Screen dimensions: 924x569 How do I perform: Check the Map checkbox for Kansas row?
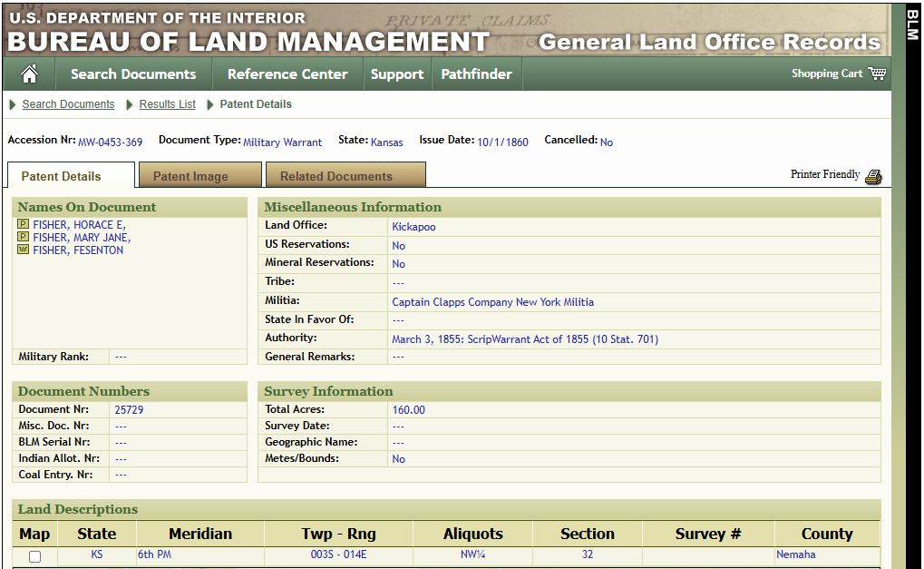click(34, 556)
